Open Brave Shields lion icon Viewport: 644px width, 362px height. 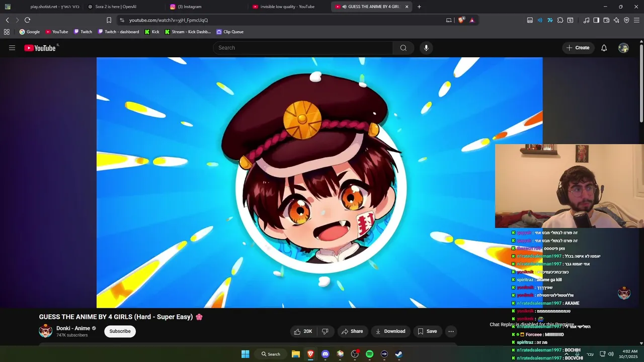(461, 20)
